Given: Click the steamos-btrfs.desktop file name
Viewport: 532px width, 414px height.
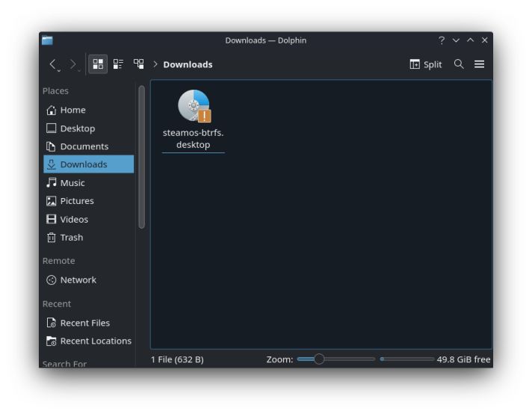Looking at the screenshot, I should [x=193, y=139].
